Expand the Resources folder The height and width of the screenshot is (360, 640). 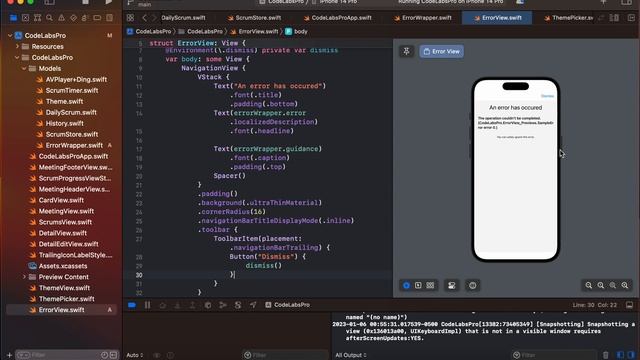[17, 47]
